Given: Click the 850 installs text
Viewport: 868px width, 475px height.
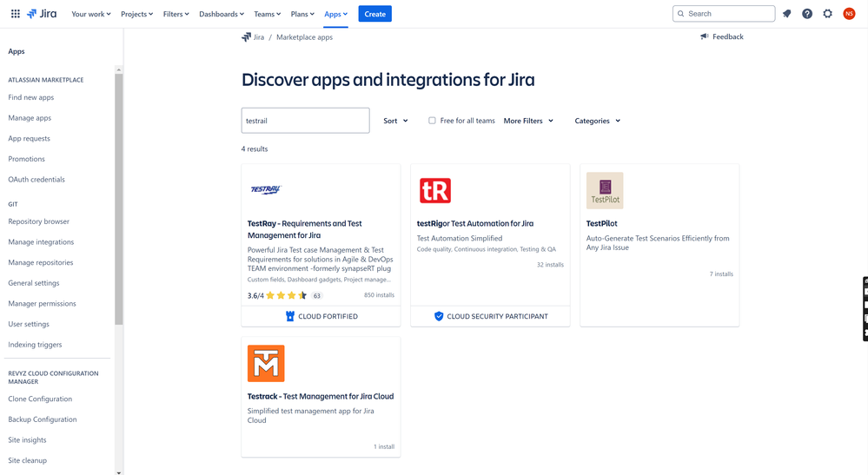Looking at the screenshot, I should [x=379, y=295].
